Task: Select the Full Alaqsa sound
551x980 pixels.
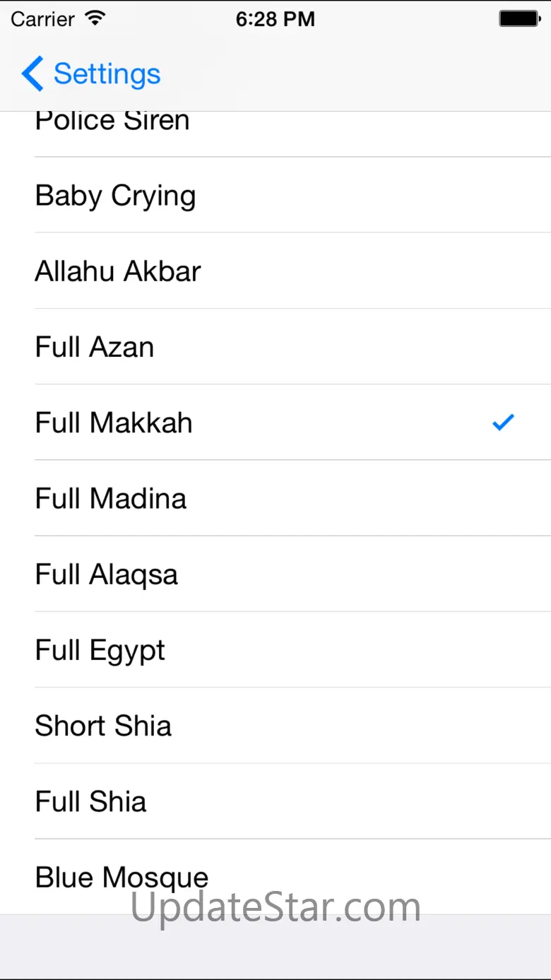Action: 107,574
